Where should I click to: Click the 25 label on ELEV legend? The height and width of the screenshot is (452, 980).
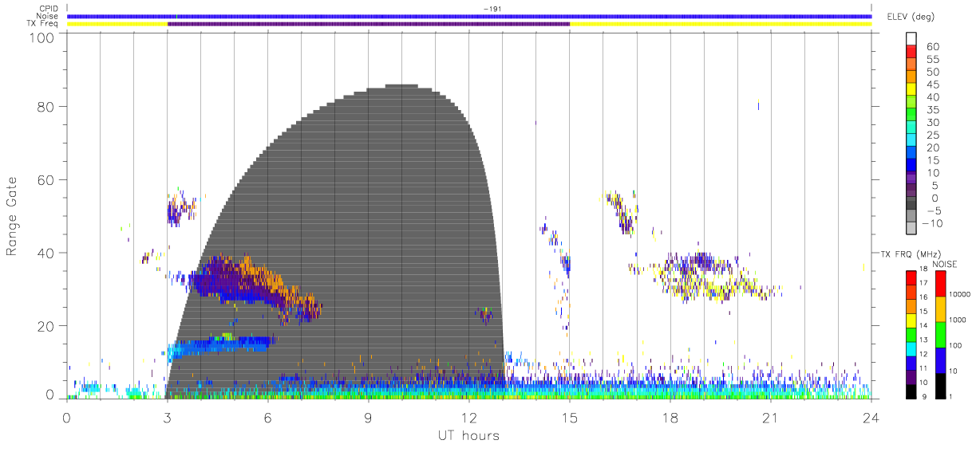coord(932,136)
